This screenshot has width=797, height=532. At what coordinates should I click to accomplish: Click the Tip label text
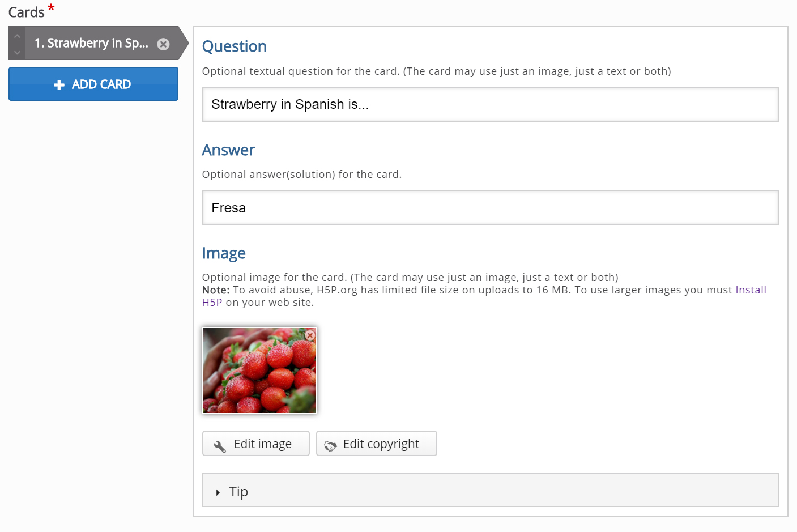[238, 492]
